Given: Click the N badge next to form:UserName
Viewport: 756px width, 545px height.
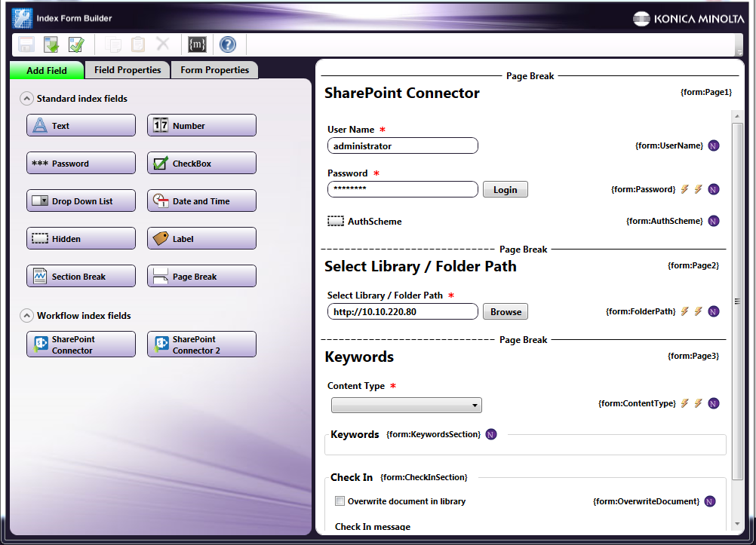Looking at the screenshot, I should point(714,145).
